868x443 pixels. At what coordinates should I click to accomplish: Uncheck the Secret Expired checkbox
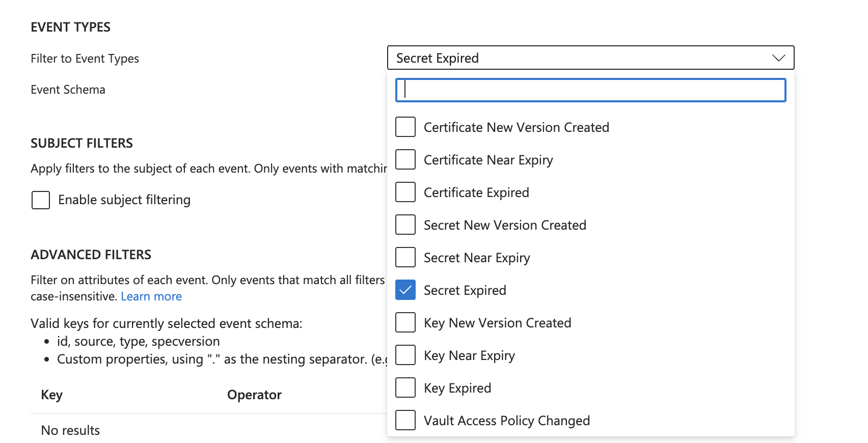pyautogui.click(x=405, y=290)
